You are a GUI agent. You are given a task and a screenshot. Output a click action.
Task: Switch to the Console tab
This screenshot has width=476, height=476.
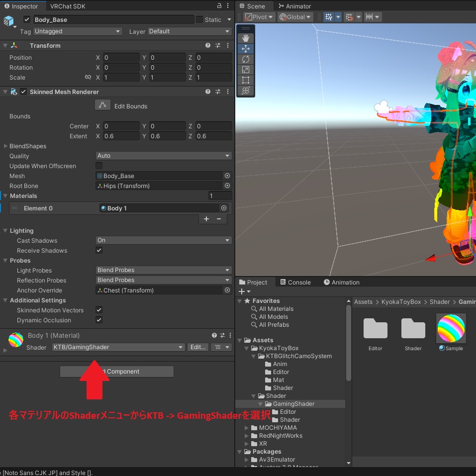click(x=295, y=282)
